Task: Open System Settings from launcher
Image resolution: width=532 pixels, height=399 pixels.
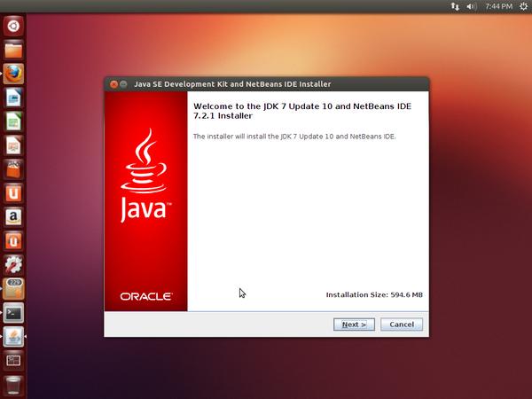Action: point(13,265)
